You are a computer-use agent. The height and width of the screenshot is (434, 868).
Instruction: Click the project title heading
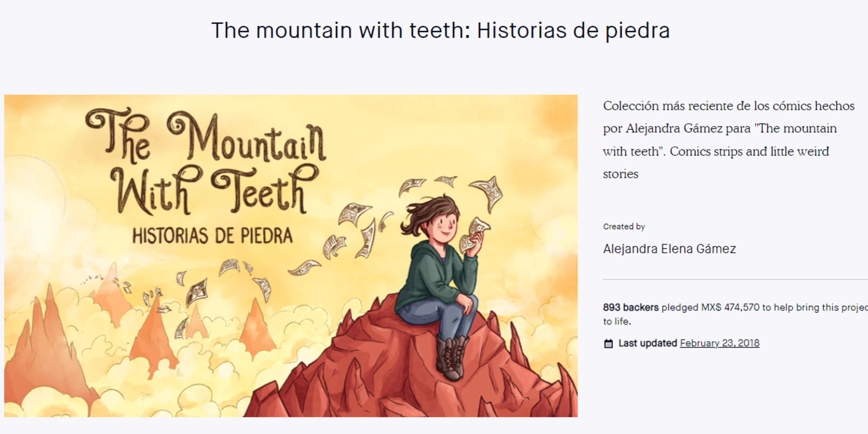pyautogui.click(x=440, y=30)
